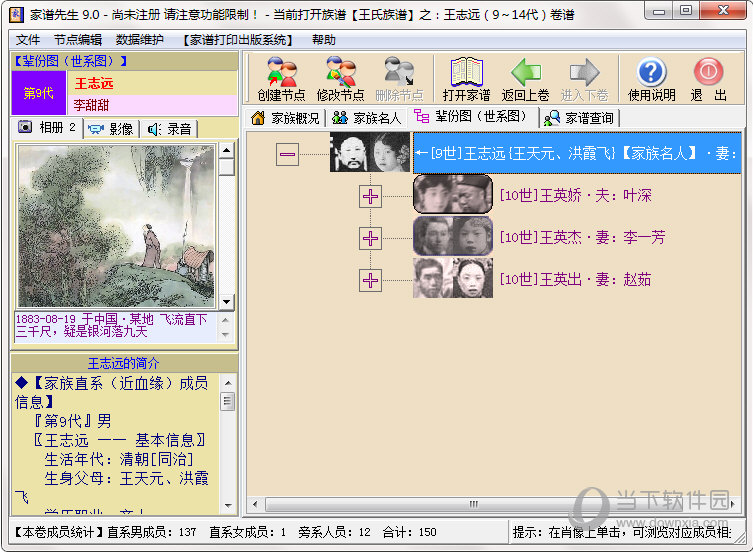
Task: Open the 文件 menu
Action: tap(28, 40)
